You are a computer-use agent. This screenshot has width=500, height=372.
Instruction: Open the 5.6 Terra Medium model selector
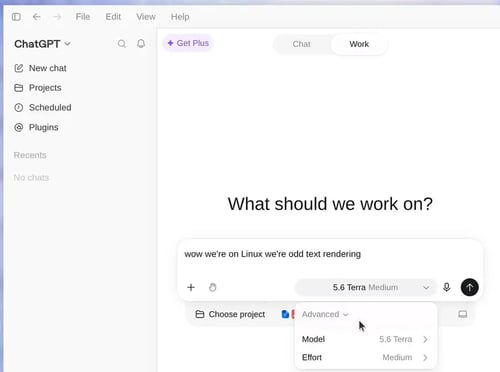tap(366, 287)
